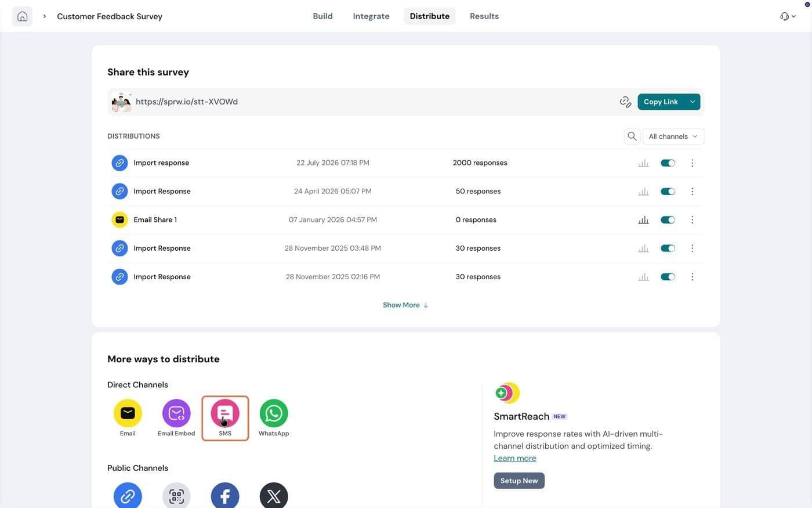
Task: Customize survey link icon beside Copy Link
Action: coord(625,102)
